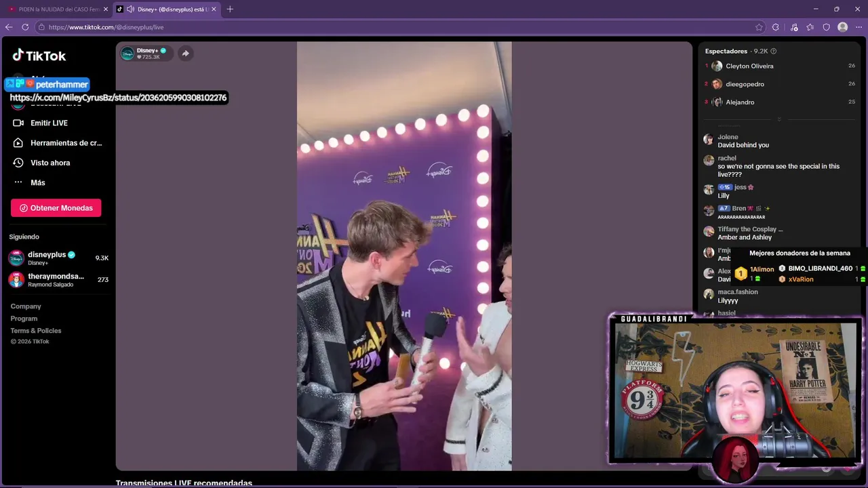The image size is (868, 488).
Task: Click the live video stream
Action: point(404,256)
